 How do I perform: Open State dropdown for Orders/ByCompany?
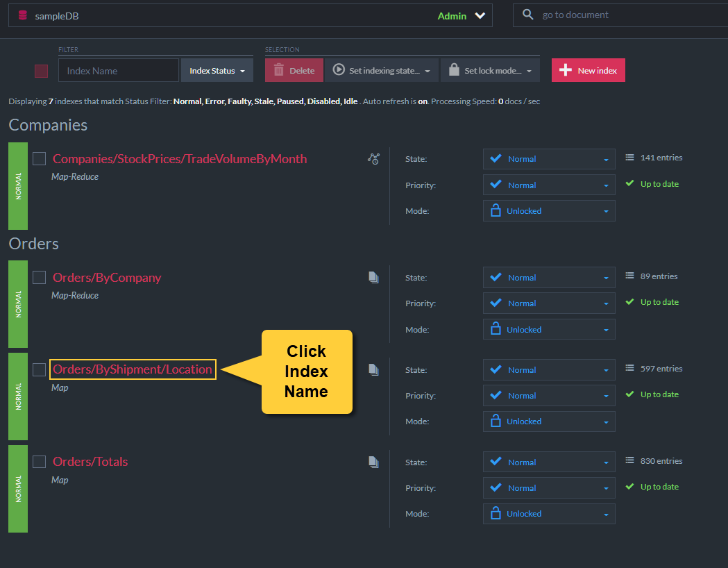[549, 277]
